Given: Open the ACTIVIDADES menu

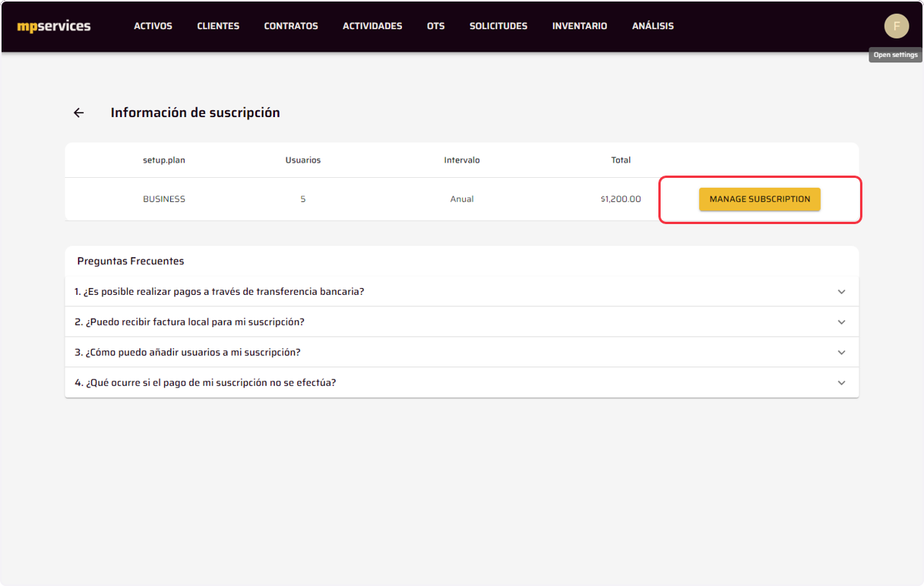Looking at the screenshot, I should (373, 26).
